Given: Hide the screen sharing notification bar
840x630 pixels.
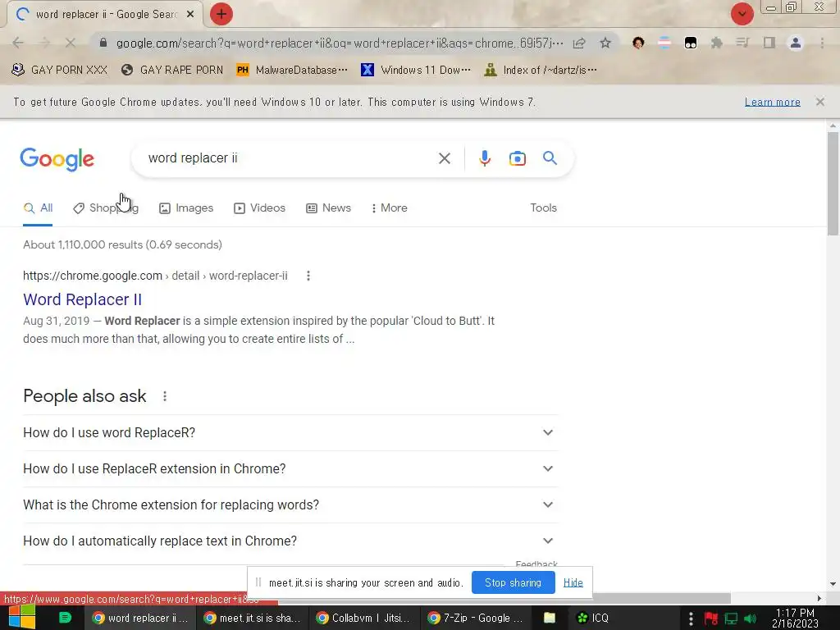Looking at the screenshot, I should coord(573,583).
